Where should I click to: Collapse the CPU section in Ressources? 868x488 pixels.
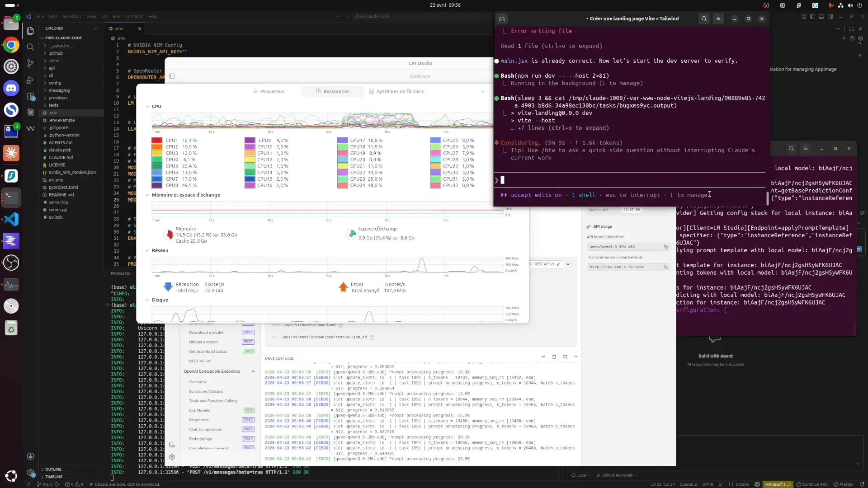coord(147,106)
